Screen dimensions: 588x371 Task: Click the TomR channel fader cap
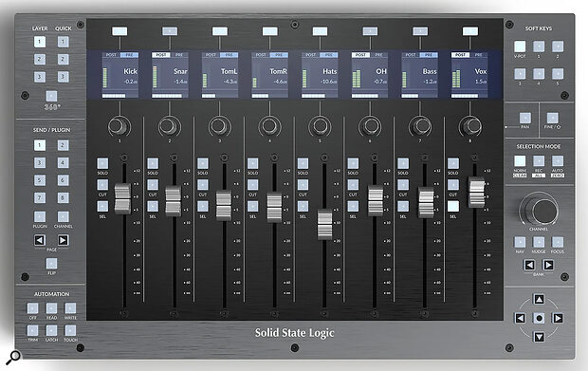[274, 207]
